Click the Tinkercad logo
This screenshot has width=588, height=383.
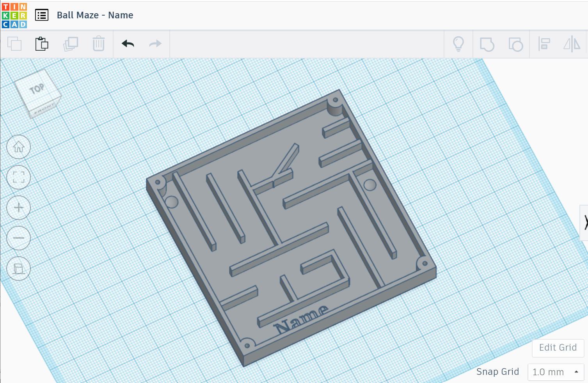click(14, 15)
